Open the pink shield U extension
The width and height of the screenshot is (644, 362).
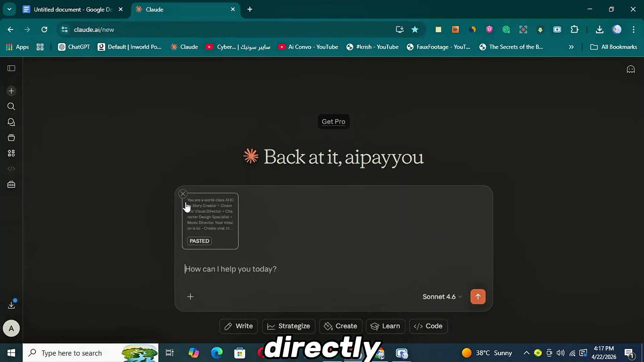click(x=489, y=30)
